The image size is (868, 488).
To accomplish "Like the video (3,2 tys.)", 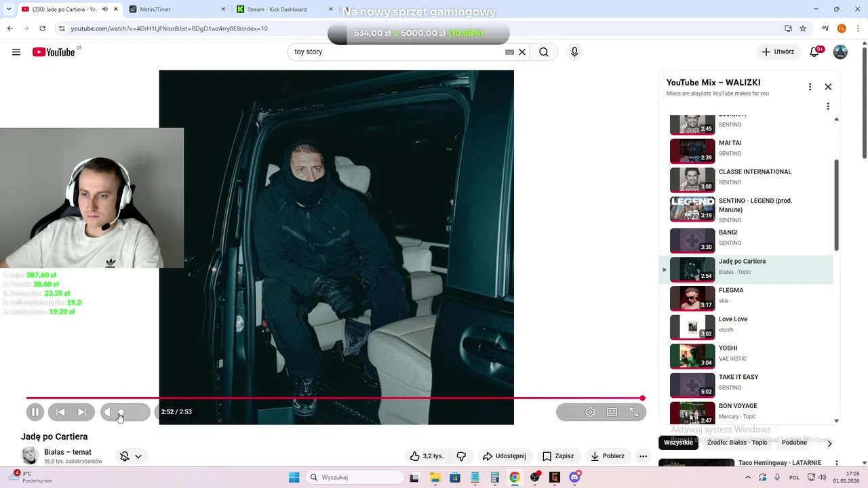I will (x=427, y=456).
